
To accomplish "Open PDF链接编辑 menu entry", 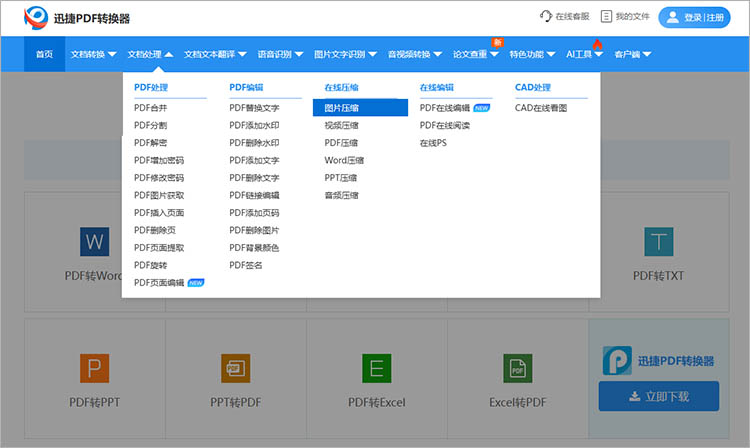I will (x=254, y=195).
